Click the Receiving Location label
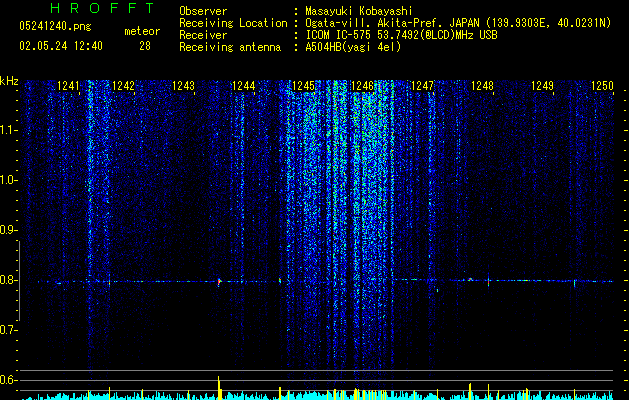 point(233,23)
